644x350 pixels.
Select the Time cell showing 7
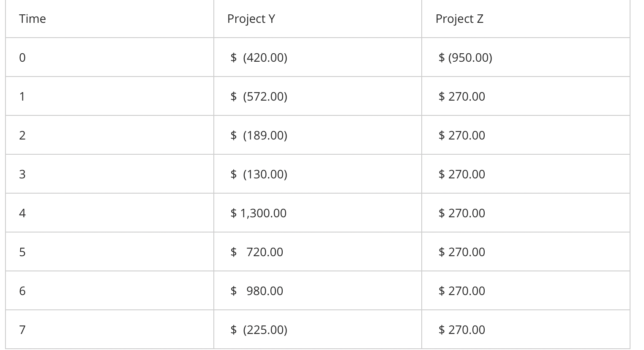(x=22, y=330)
